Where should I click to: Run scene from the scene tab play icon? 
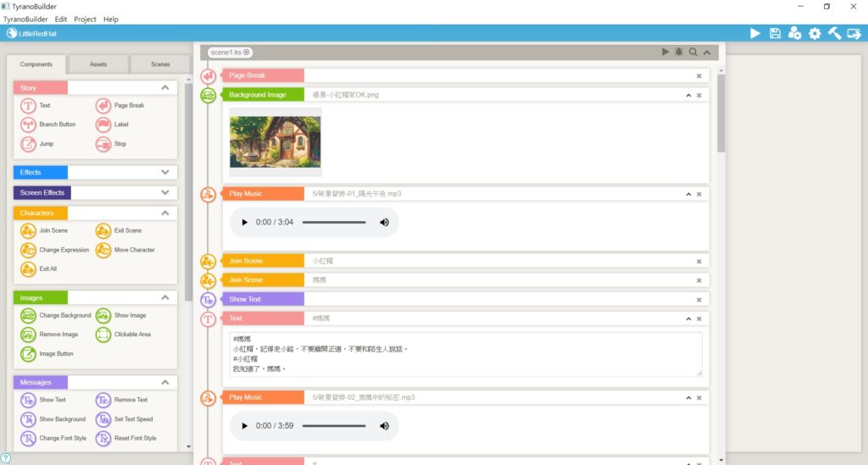(x=665, y=52)
